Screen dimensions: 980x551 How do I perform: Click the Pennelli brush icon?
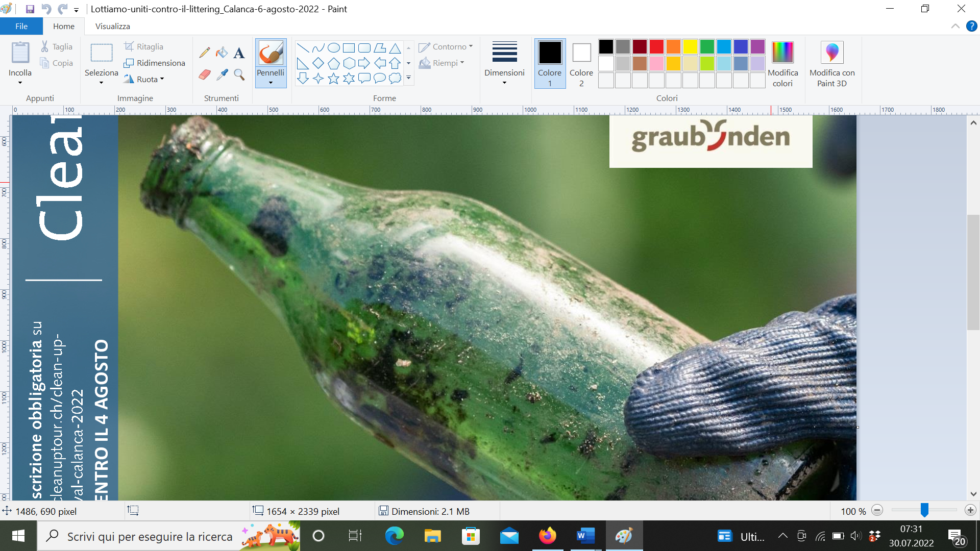coord(271,53)
